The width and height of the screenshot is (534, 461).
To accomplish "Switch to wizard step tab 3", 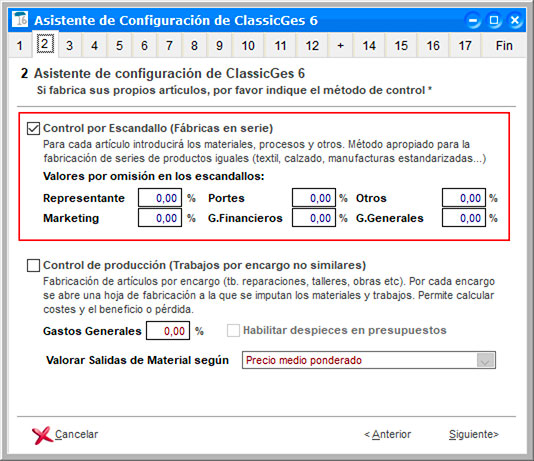I will click(x=69, y=46).
